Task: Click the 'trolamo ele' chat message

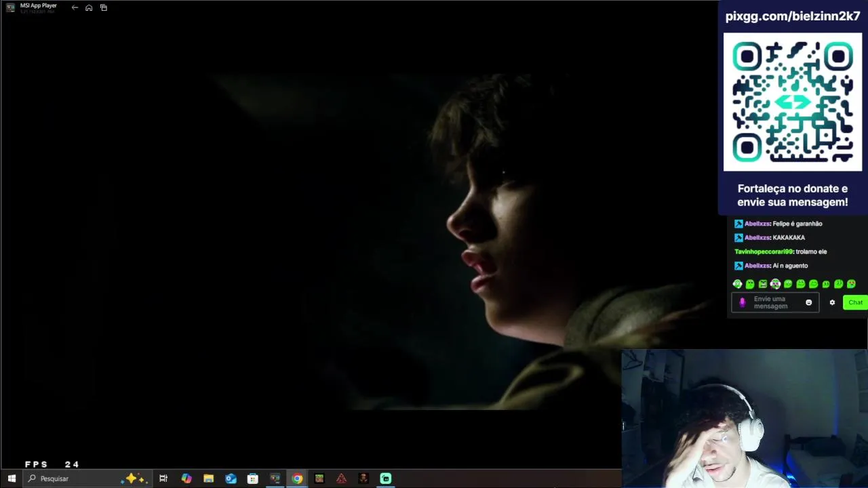Action: tap(811, 251)
